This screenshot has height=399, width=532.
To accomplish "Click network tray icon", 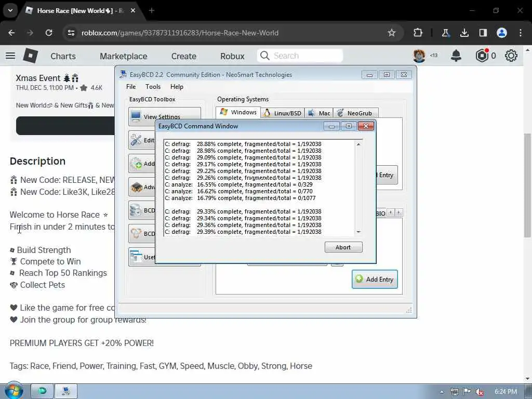I will click(x=454, y=392).
